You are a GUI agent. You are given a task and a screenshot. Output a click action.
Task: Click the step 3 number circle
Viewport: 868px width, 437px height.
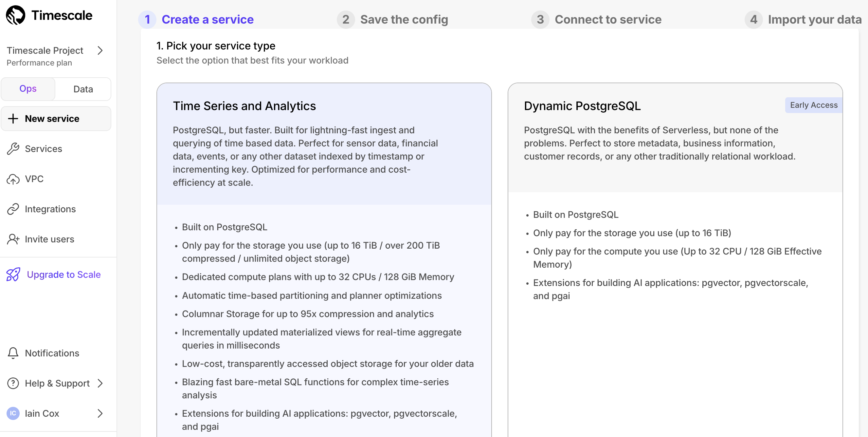pyautogui.click(x=540, y=20)
